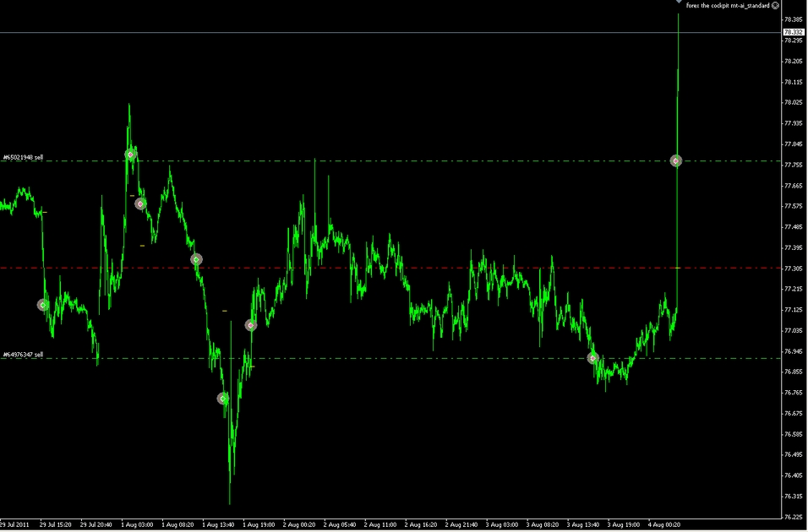Click the 77.755 price scale label

click(x=794, y=165)
